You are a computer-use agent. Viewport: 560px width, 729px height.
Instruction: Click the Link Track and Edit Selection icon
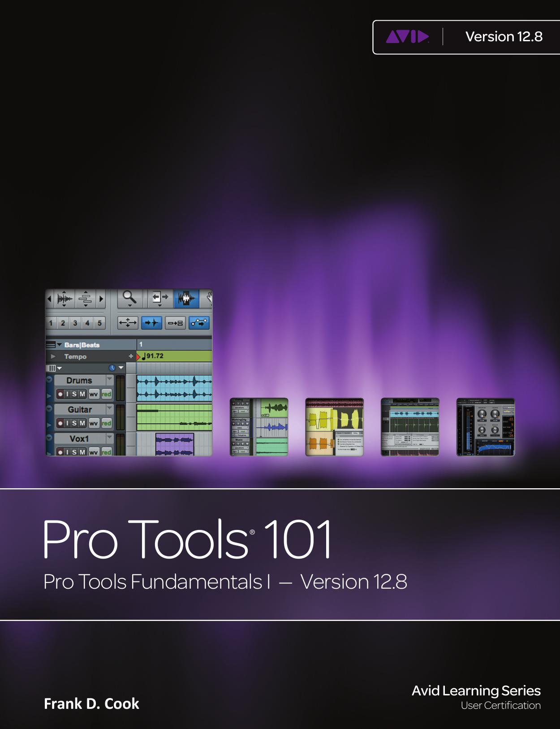click(175, 323)
